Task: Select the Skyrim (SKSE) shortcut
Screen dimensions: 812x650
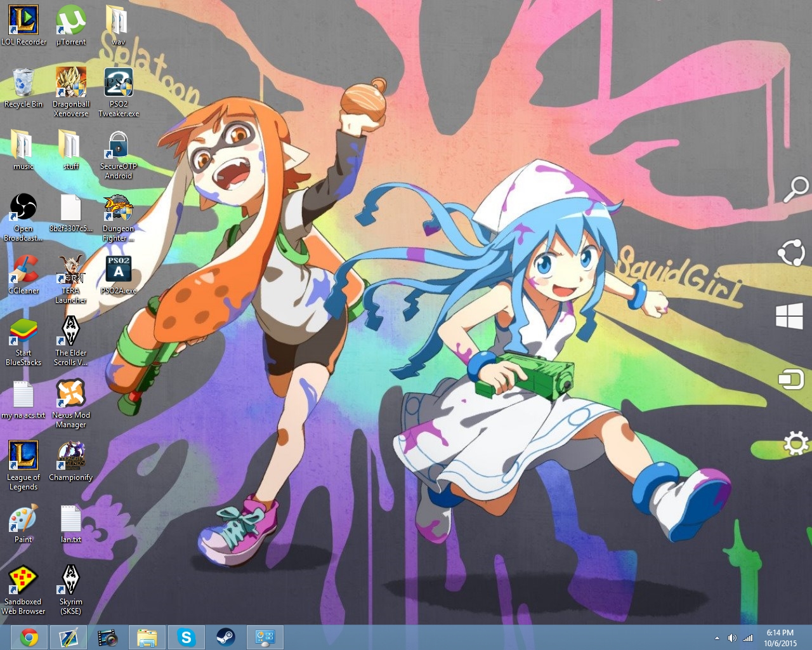Action: (71, 590)
